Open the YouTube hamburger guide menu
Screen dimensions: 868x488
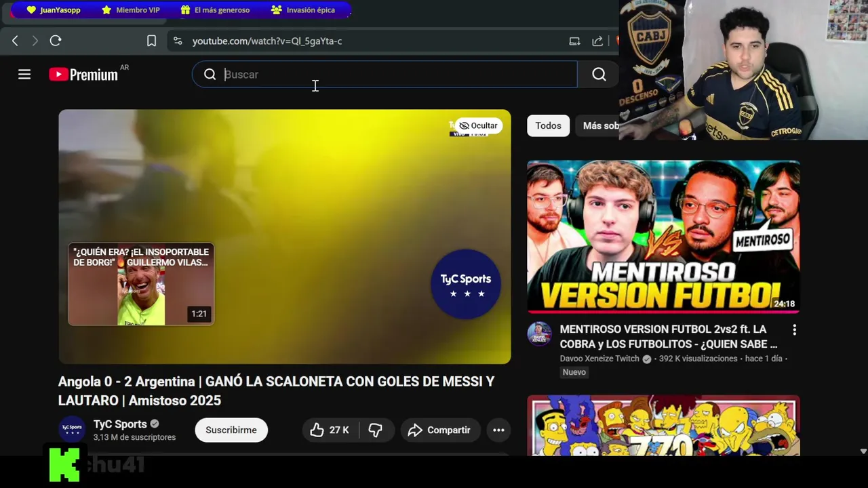pos(24,75)
